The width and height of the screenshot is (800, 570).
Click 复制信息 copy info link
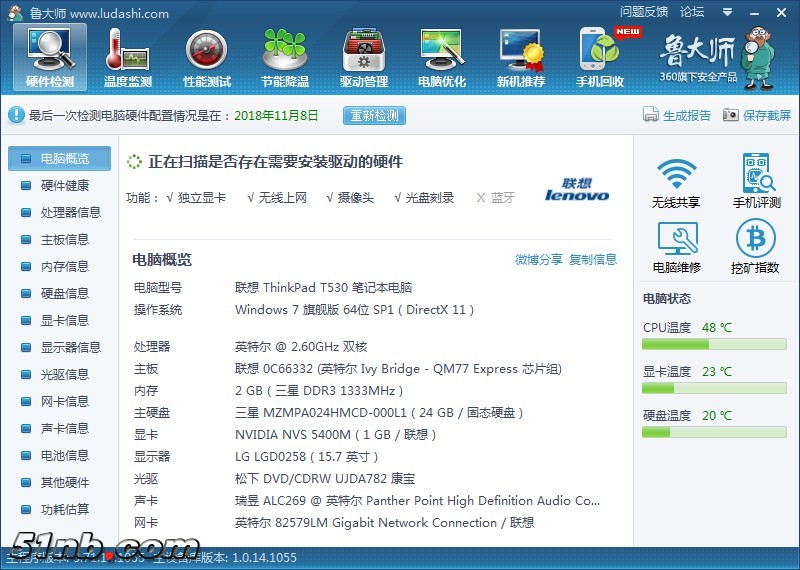pyautogui.click(x=593, y=260)
